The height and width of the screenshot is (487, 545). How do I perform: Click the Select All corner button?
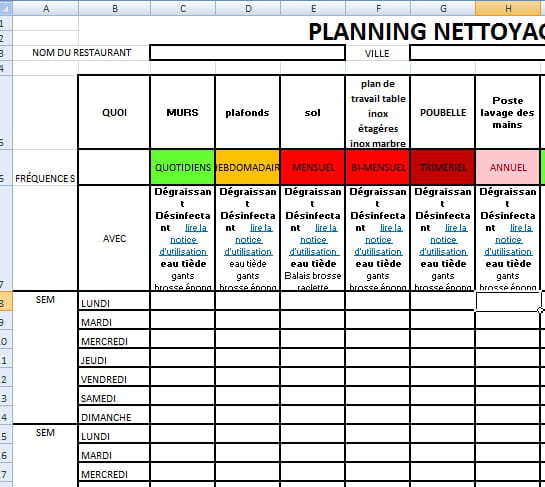(6, 8)
